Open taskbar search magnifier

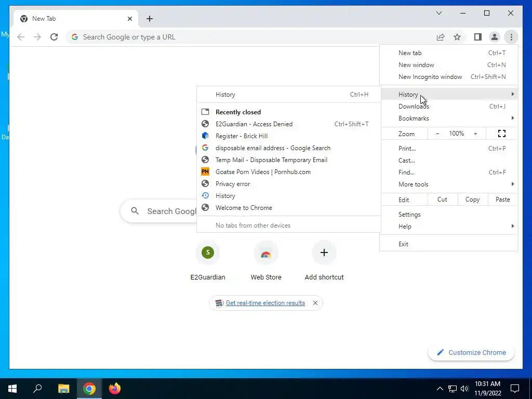tap(37, 389)
